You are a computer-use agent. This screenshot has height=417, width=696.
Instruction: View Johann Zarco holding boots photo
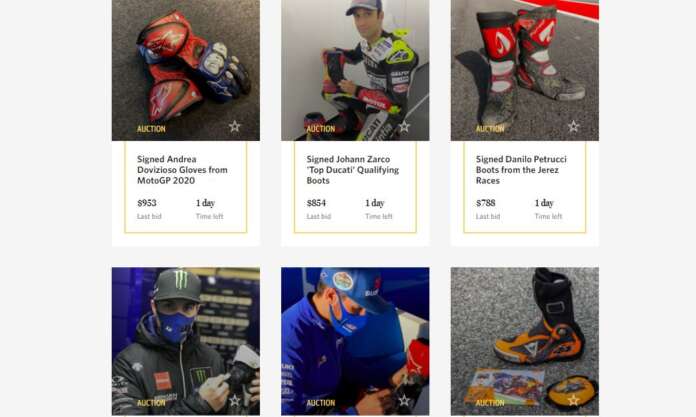[x=355, y=70]
